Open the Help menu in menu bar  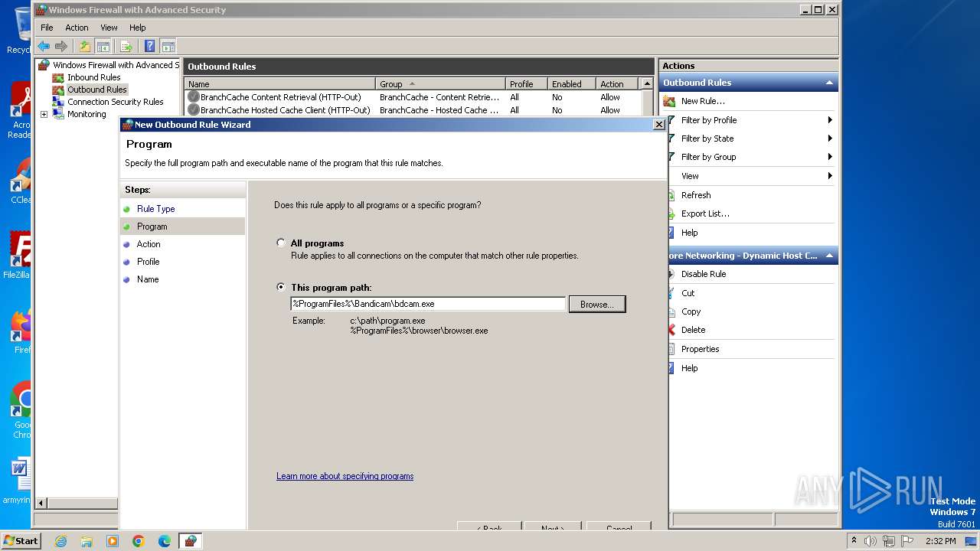[138, 28]
